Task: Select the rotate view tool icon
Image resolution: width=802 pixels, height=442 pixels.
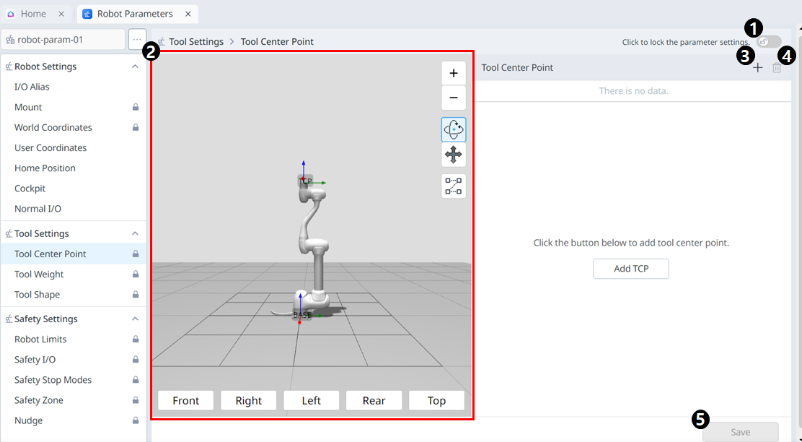Action: 453,129
